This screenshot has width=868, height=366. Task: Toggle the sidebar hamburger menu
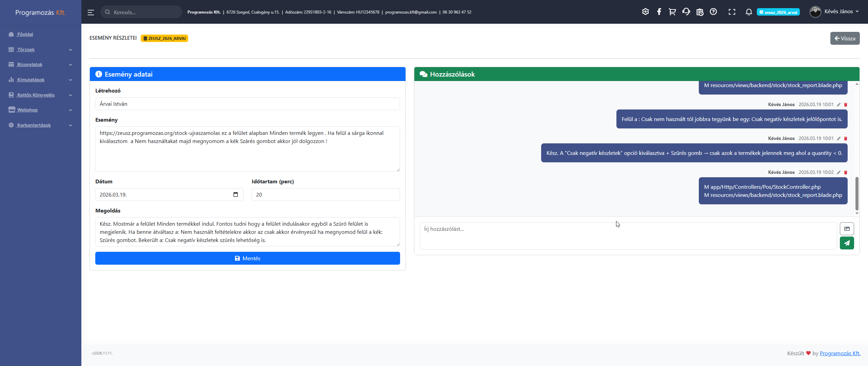coord(91,13)
